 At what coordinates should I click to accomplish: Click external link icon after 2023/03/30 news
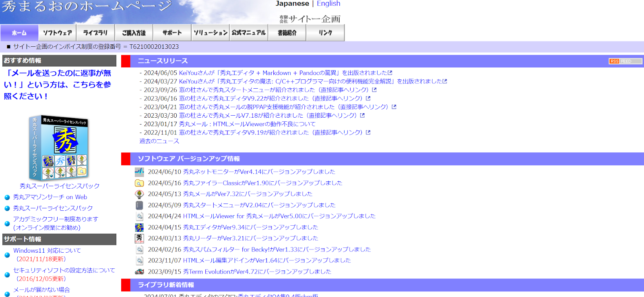point(362,115)
